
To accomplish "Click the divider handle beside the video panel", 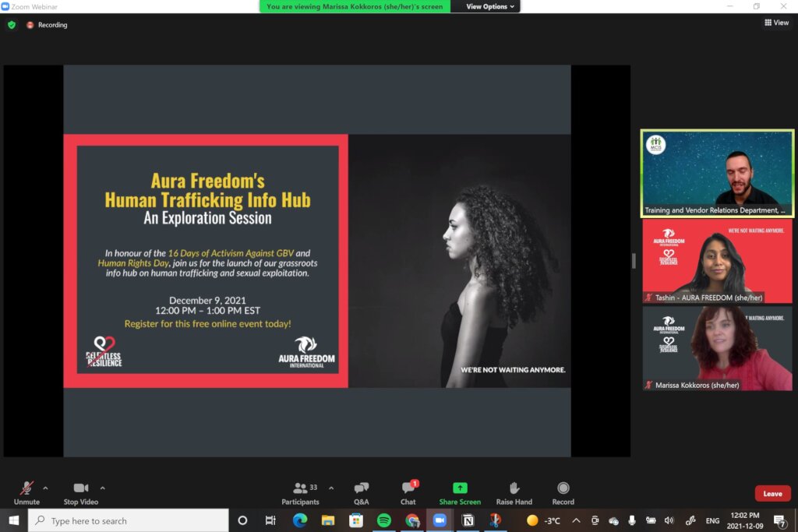I will click(x=634, y=261).
